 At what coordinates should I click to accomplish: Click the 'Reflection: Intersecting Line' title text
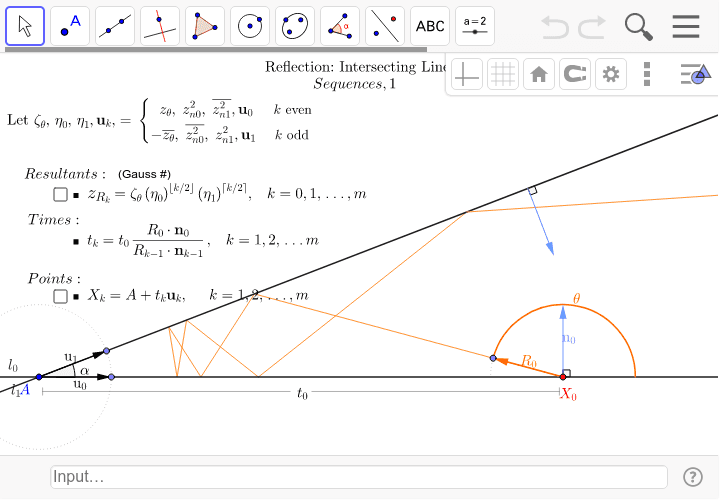pos(356,67)
